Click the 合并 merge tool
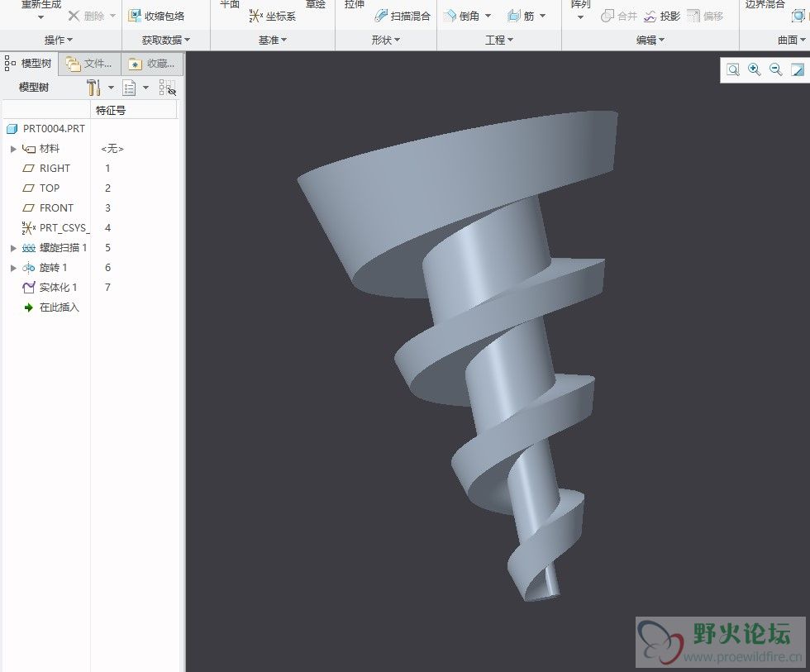 618,16
